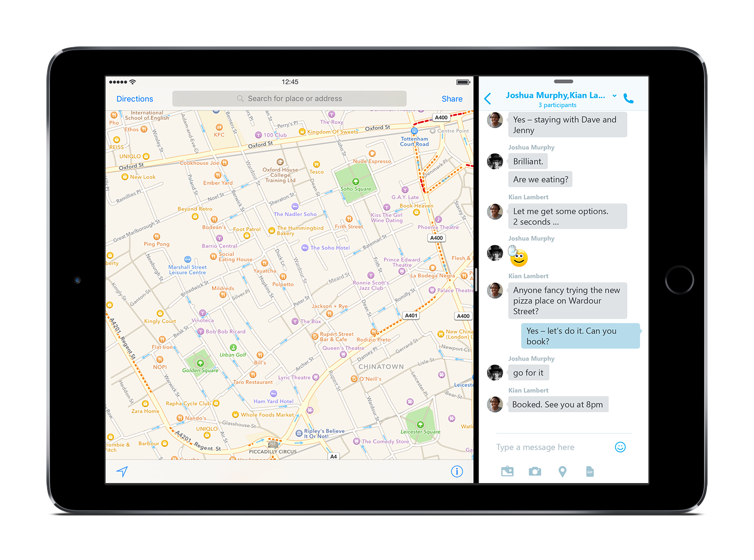The image size is (754, 560).
Task: Select the GIF icon in the chat toolbar
Action: pyautogui.click(x=590, y=471)
